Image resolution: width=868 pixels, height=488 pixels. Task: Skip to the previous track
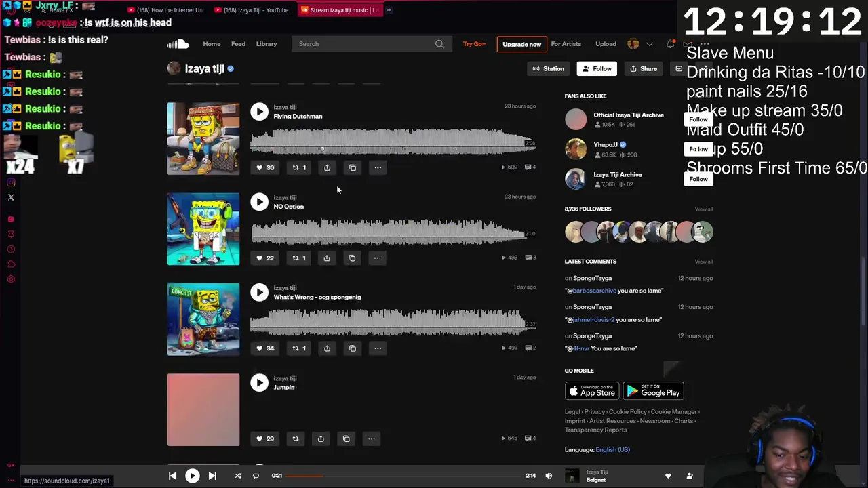172,476
